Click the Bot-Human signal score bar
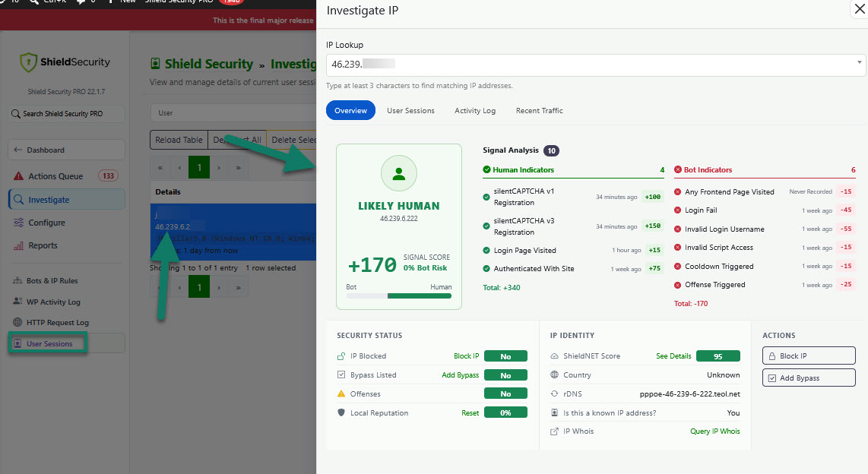This screenshot has width=868, height=474. (x=398, y=296)
